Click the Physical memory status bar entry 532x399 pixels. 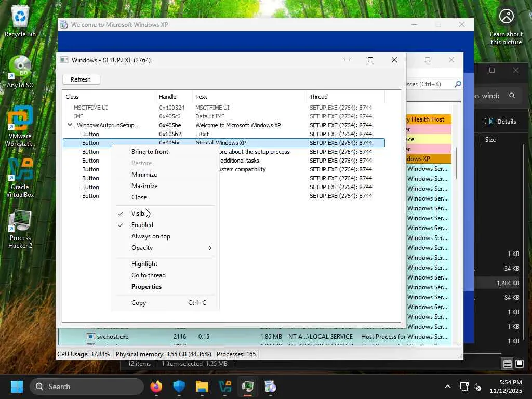pos(164,354)
